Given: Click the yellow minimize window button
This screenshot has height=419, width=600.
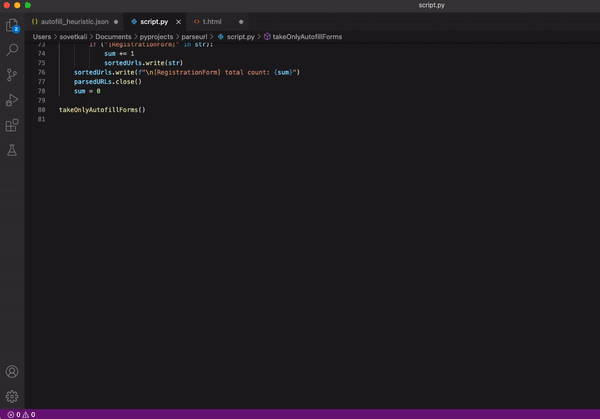Looking at the screenshot, I should 17,5.
